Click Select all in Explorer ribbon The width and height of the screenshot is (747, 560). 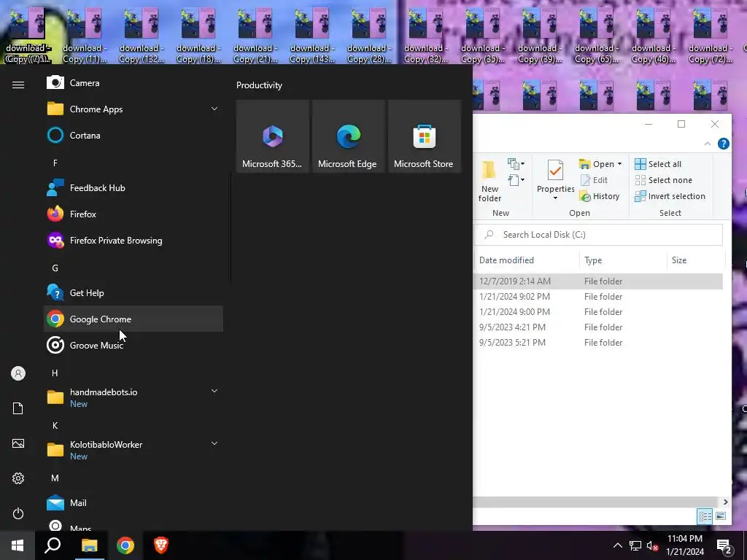[x=658, y=164]
